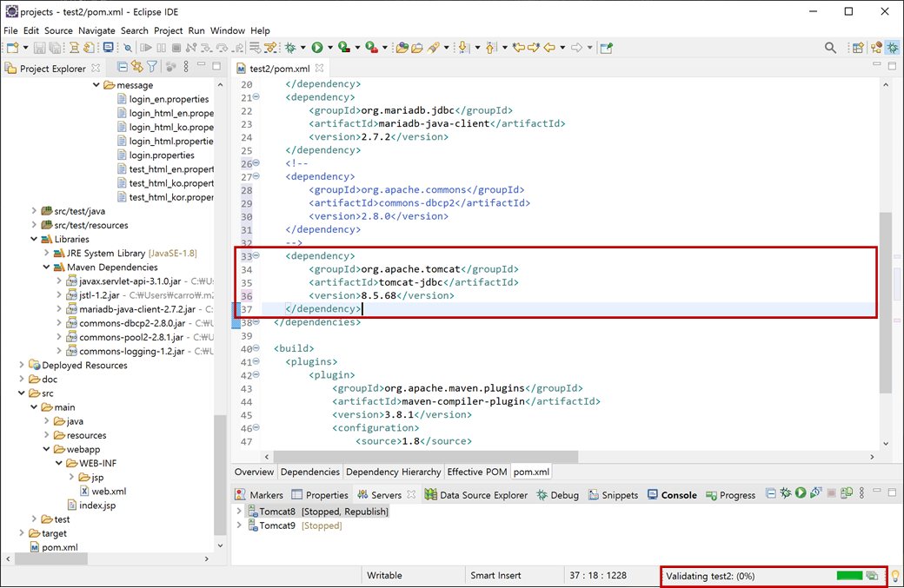Switch to the Dependency Hierarchy tab
The width and height of the screenshot is (904, 588).
click(x=393, y=472)
